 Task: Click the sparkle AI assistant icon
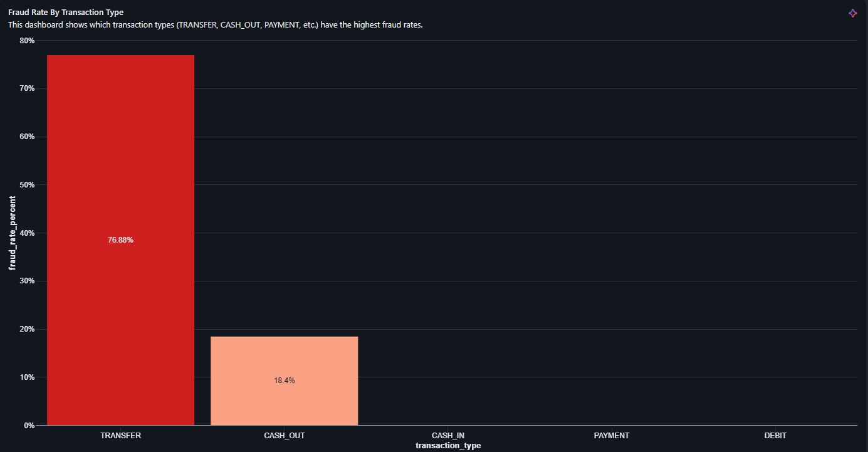(x=852, y=13)
